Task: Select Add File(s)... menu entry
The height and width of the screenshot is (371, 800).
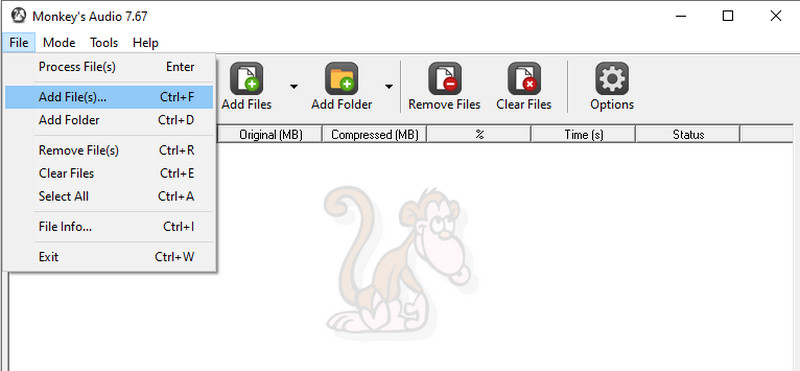Action: [x=109, y=97]
